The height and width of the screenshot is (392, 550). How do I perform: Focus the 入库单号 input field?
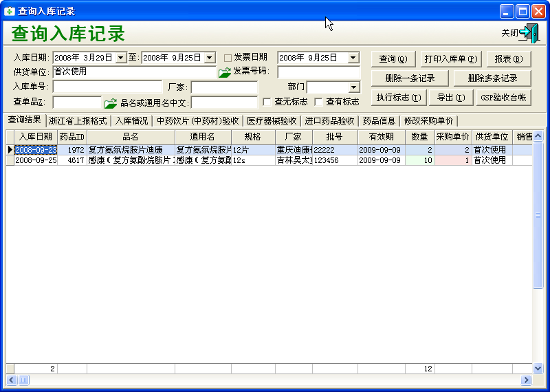pos(107,87)
